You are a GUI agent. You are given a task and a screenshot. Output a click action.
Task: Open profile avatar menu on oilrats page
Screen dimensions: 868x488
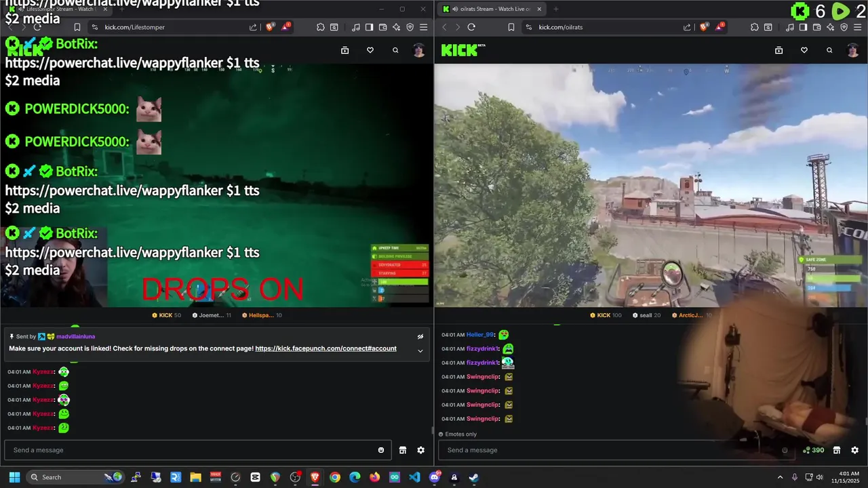pos(853,50)
